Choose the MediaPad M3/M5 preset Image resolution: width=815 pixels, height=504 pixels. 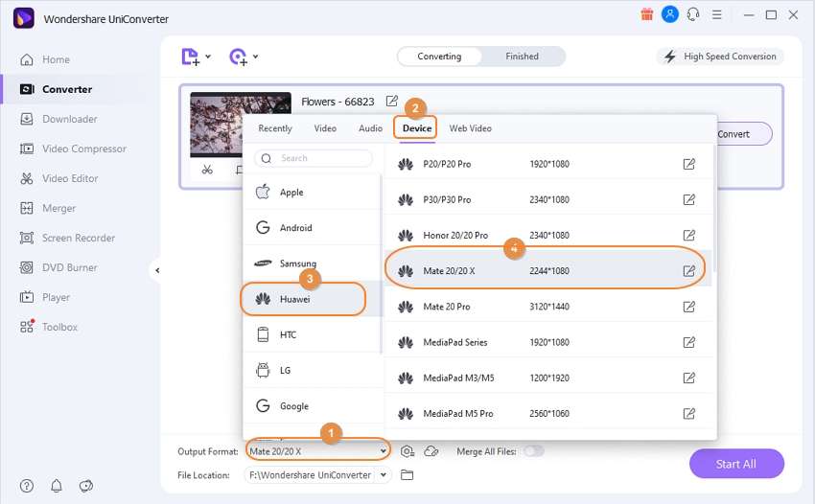click(547, 378)
